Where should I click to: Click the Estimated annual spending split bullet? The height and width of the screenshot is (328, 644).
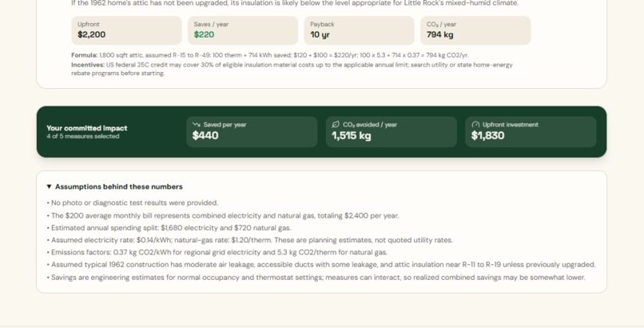(x=169, y=228)
